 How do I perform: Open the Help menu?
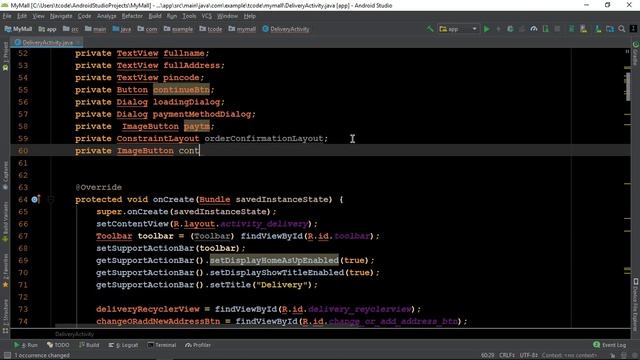tap(249, 16)
